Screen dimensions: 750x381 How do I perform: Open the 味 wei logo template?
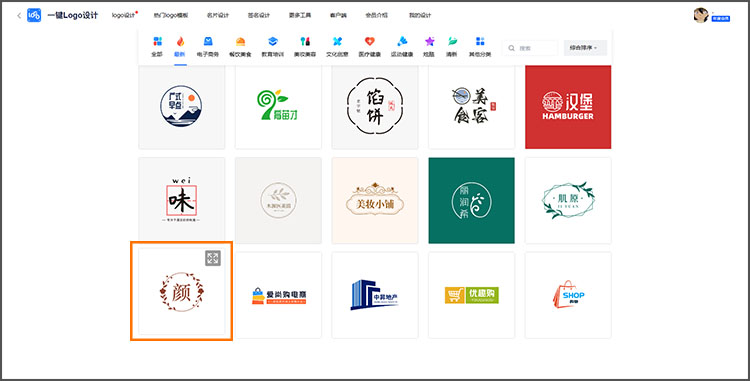[x=182, y=200]
